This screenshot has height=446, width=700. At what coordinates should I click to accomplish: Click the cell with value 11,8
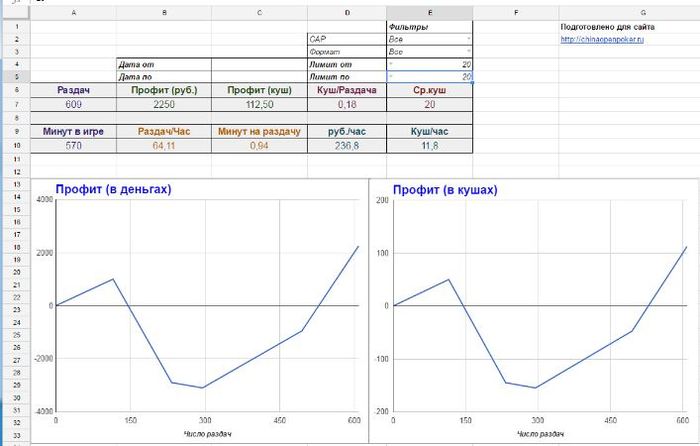click(x=429, y=146)
